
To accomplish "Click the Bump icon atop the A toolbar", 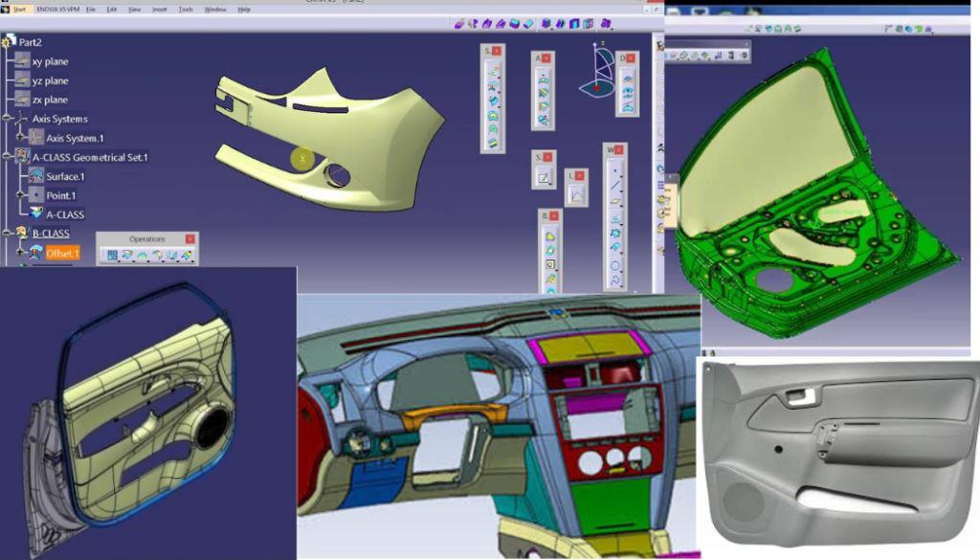I will click(544, 79).
